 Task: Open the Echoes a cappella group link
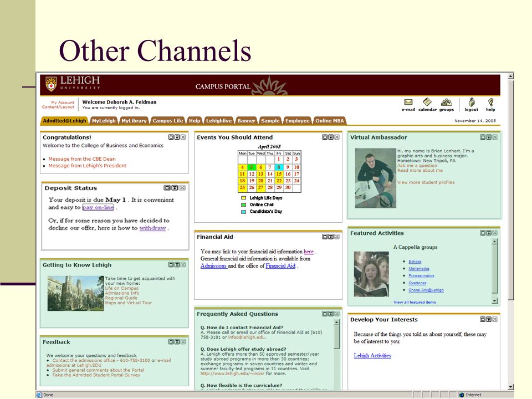tap(415, 262)
